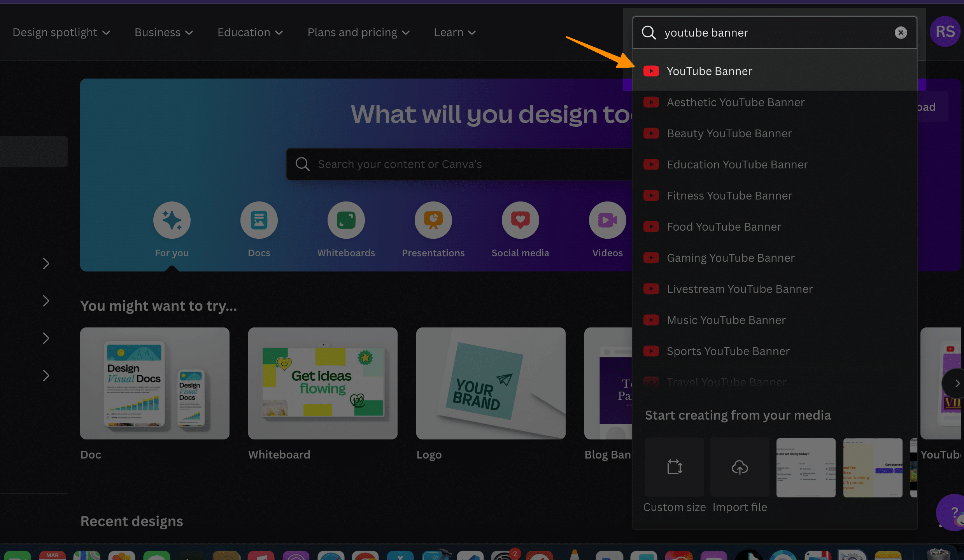Image resolution: width=964 pixels, height=560 pixels.
Task: Expand the Business dropdown menu
Action: (x=163, y=32)
